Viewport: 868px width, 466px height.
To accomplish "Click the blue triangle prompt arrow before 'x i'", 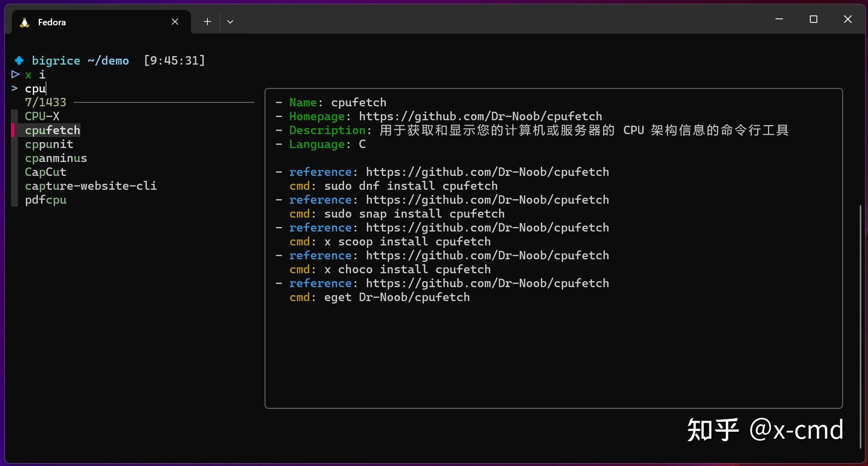I will tap(15, 75).
